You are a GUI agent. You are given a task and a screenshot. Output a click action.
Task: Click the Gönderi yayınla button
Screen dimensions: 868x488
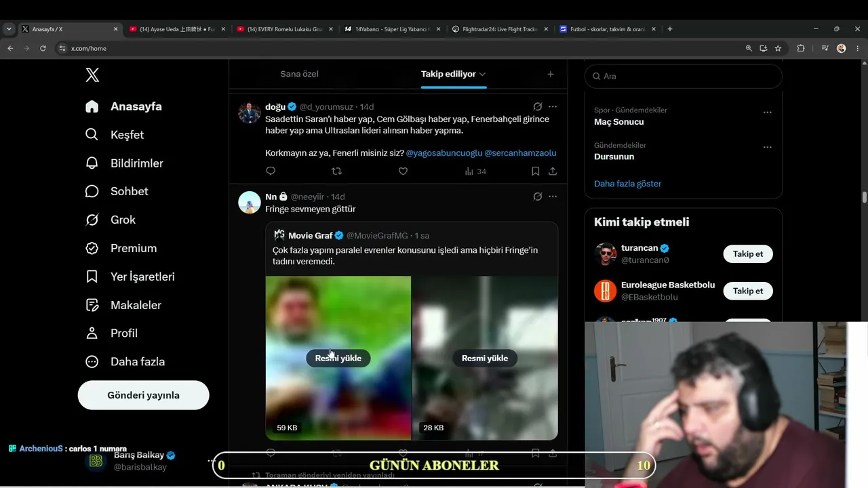tap(144, 395)
